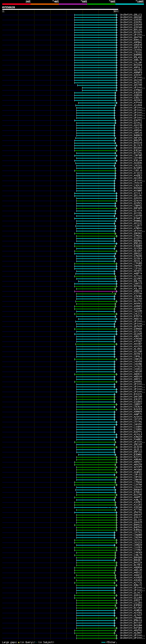Select the UniRef100_A8RWF8 label
Screen dimensions: 146x644
(131, 72)
